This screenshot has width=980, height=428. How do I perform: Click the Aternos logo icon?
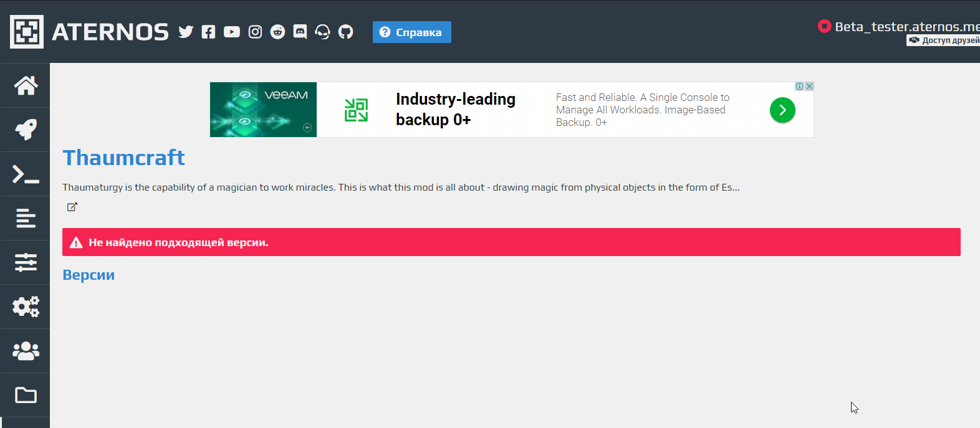click(x=27, y=32)
